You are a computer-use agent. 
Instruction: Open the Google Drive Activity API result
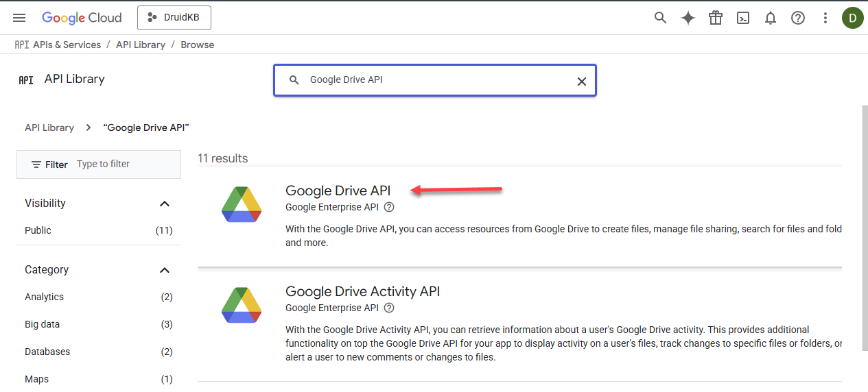coord(362,291)
